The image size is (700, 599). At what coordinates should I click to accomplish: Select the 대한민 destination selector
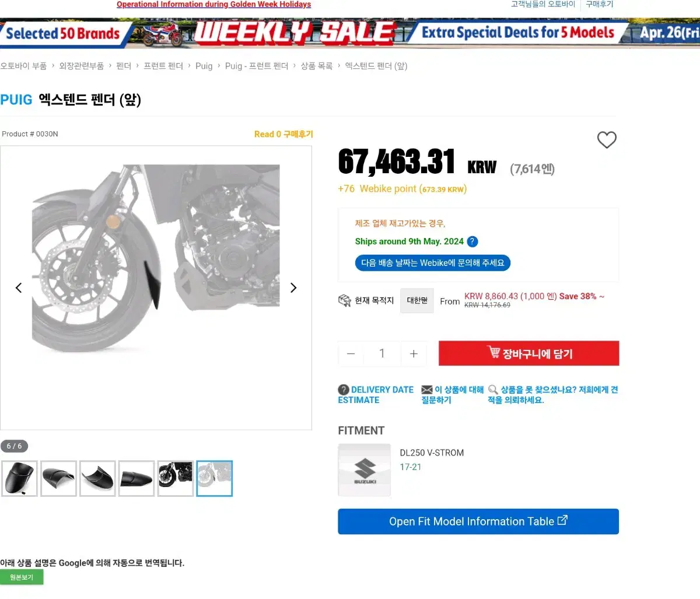[x=417, y=300]
